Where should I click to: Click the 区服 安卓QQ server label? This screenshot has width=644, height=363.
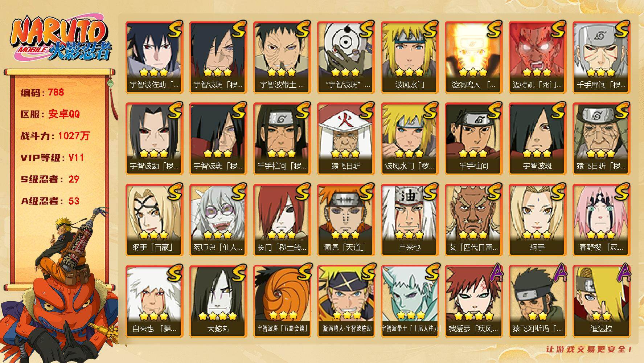tap(50, 114)
